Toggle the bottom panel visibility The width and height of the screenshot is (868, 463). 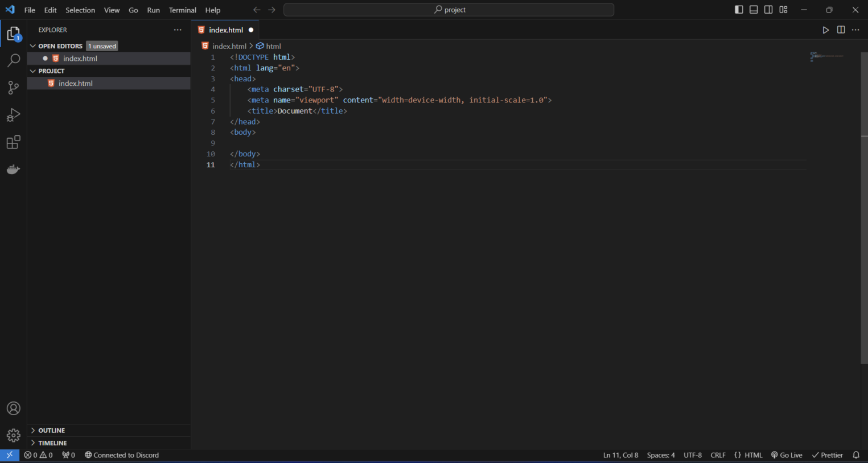754,10
